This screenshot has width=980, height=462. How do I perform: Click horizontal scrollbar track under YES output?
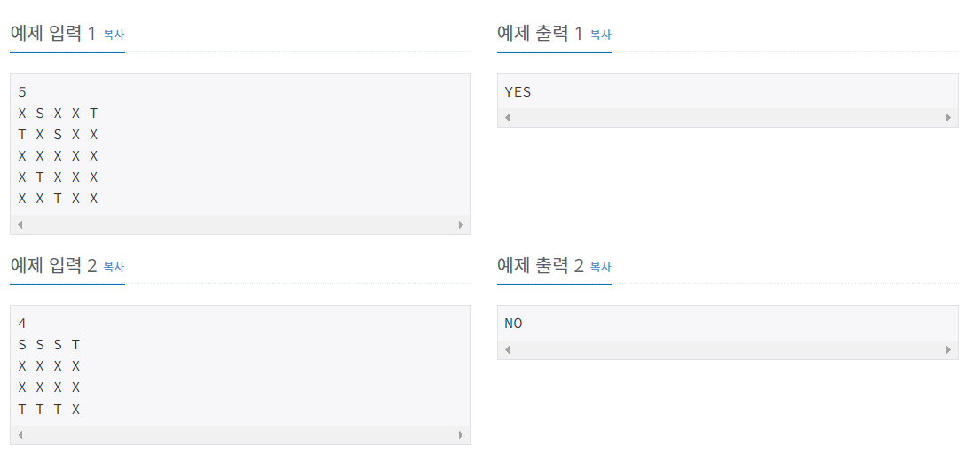point(728,117)
